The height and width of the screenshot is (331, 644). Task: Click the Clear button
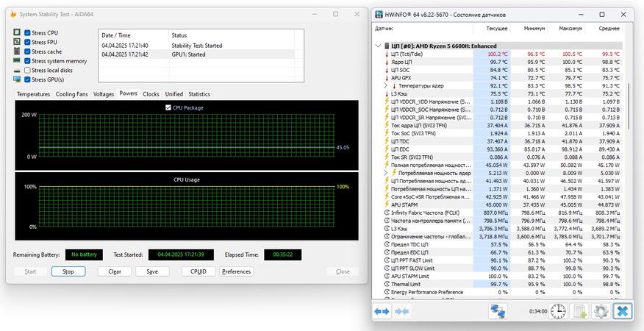click(x=115, y=271)
